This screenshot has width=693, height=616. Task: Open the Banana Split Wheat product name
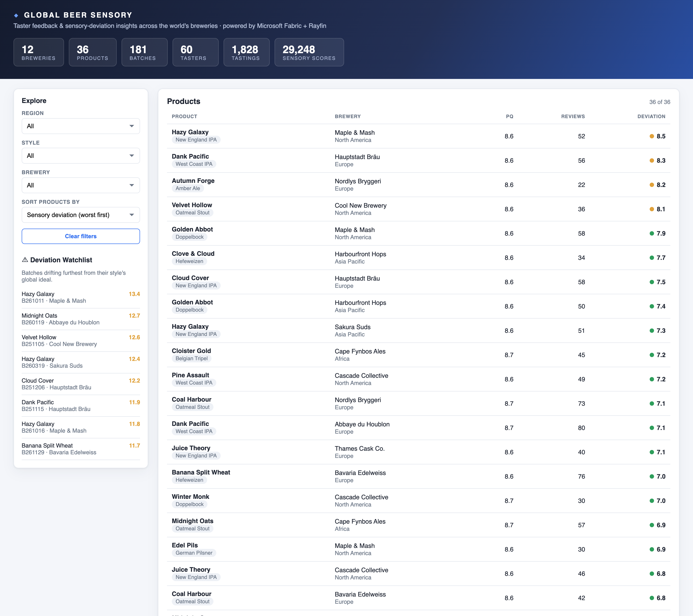click(x=201, y=472)
